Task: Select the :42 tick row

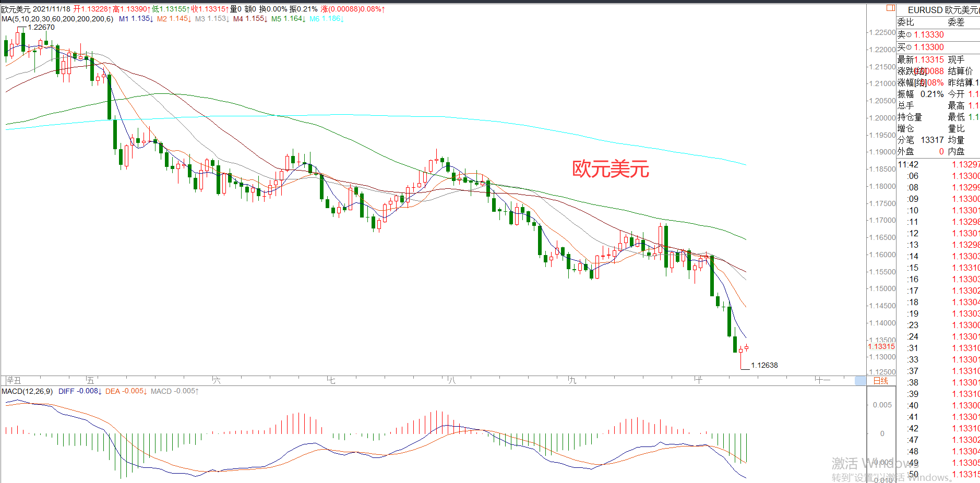Action: coord(938,429)
